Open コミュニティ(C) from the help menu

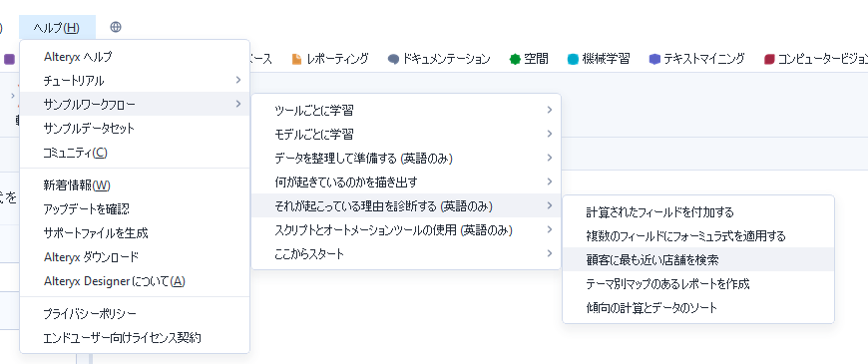135,153
